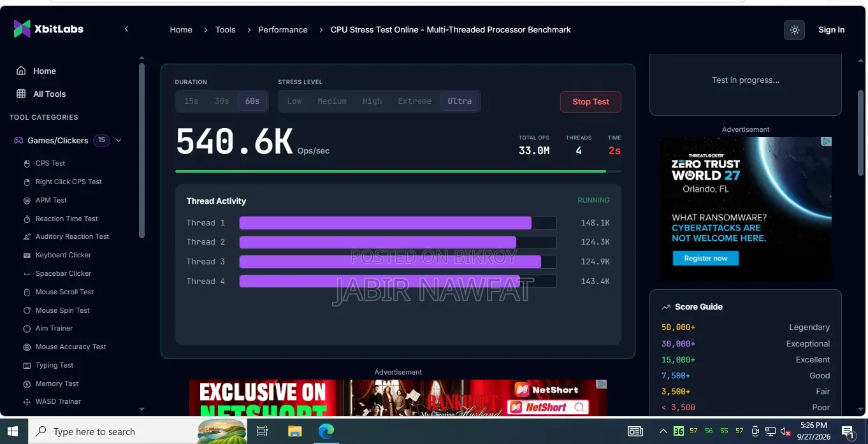Set stress level to Low
The image size is (868, 444).
click(x=294, y=101)
